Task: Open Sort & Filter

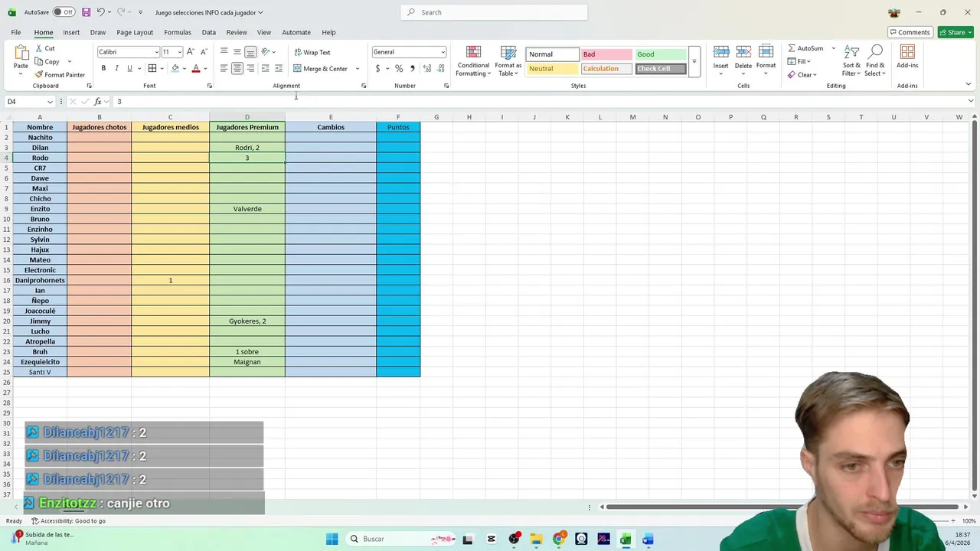Action: tap(851, 60)
